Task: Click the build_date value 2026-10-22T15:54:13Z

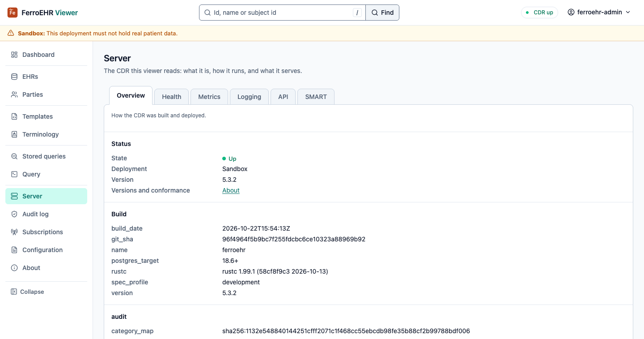Action: [256, 228]
